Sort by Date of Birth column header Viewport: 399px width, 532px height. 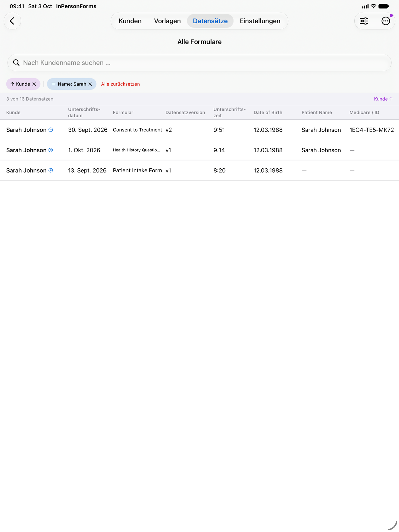click(x=268, y=112)
